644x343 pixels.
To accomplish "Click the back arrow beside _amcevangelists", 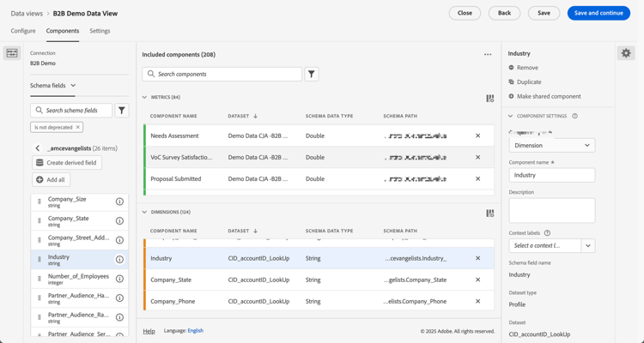I will pos(38,148).
